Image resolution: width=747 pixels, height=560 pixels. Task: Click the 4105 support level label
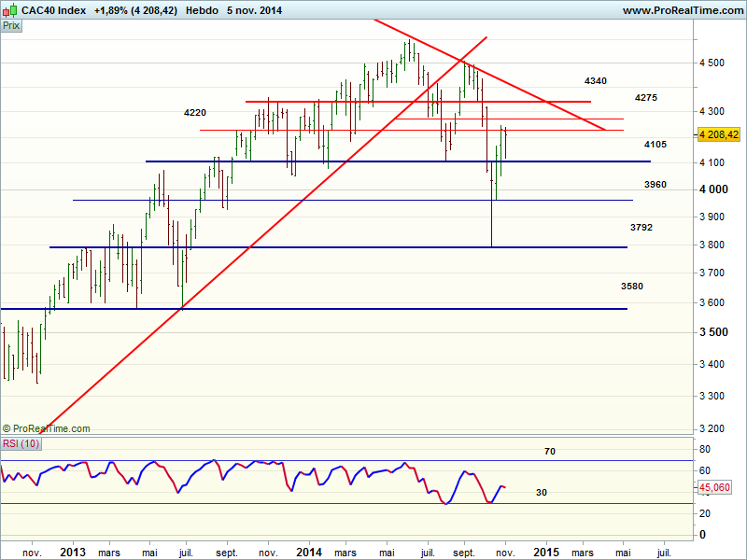655,145
